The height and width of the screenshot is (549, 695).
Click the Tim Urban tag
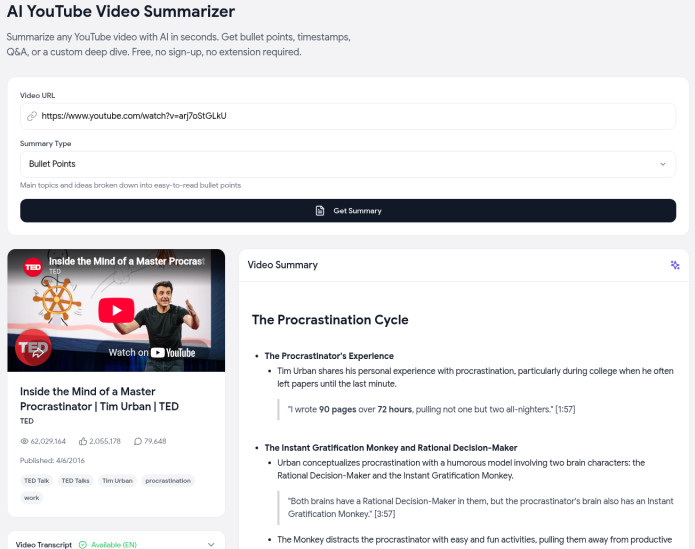(x=117, y=481)
